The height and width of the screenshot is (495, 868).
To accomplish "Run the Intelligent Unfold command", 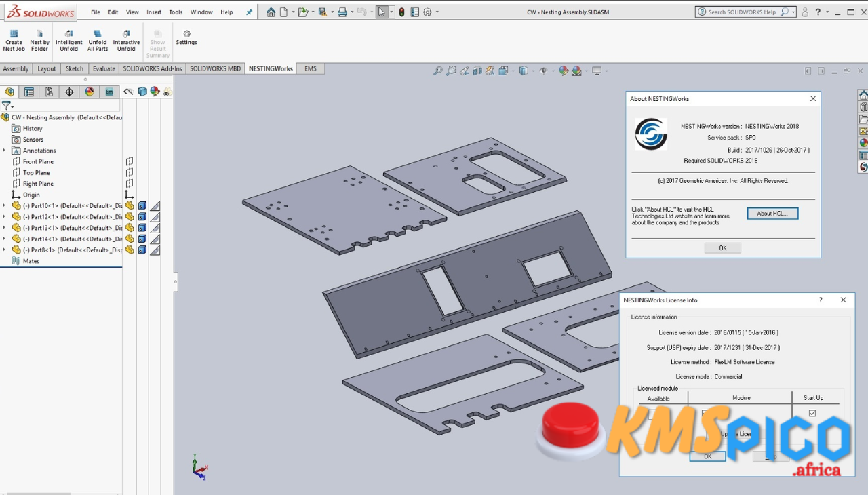I will (68, 41).
